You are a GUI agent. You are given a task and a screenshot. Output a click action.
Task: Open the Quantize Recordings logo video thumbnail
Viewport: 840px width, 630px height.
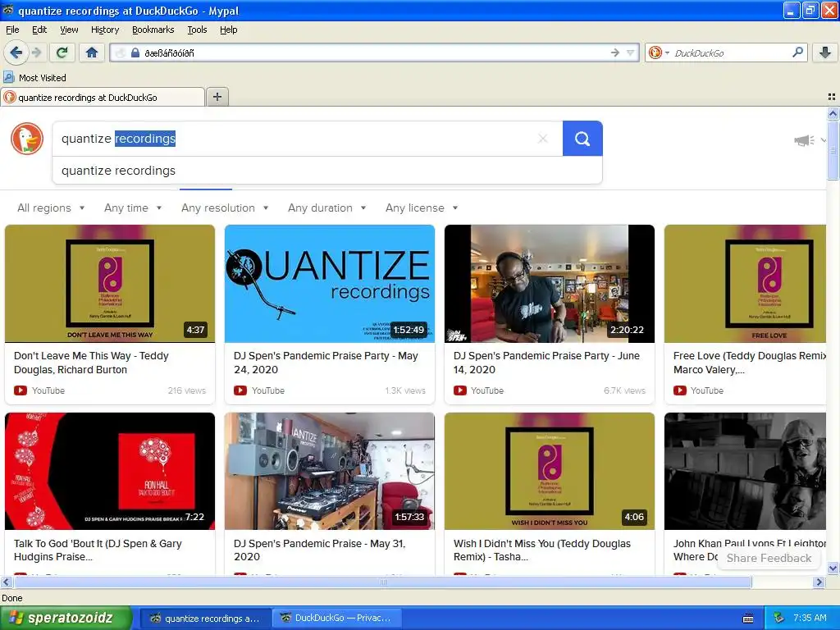point(330,283)
